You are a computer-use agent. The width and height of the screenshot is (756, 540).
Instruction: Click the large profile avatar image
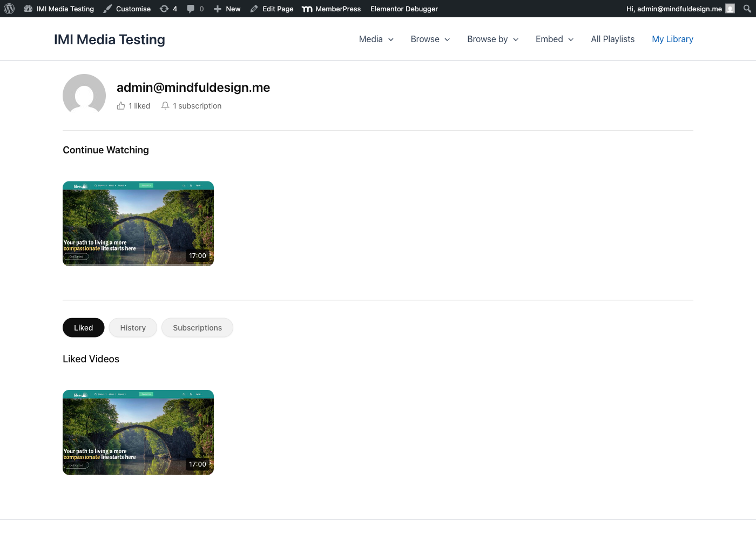[84, 95]
